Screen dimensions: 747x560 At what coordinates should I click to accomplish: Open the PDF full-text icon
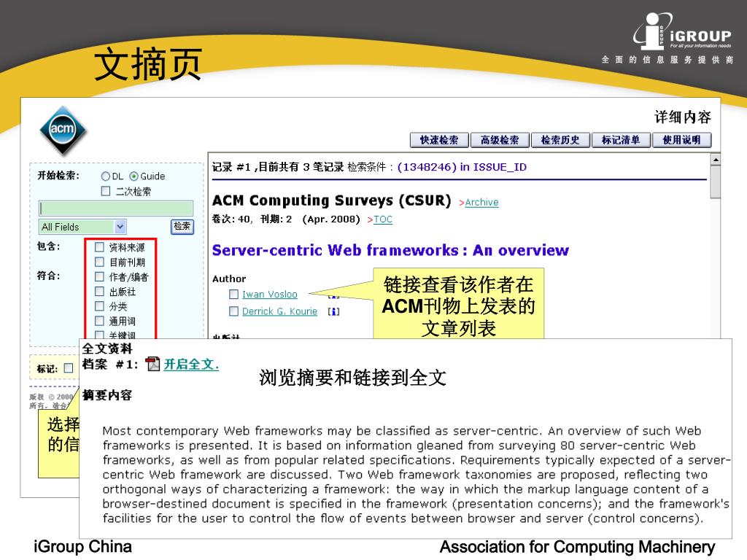point(152,364)
